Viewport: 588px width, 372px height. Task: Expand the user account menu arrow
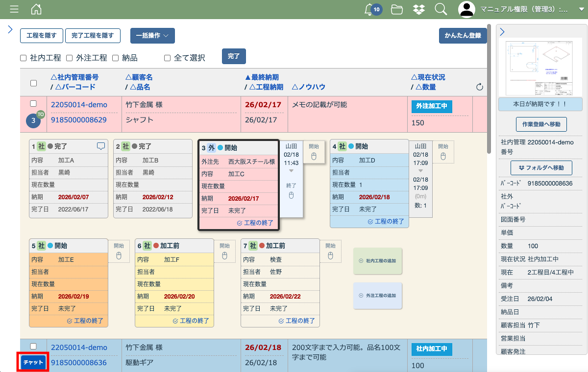pos(581,9)
